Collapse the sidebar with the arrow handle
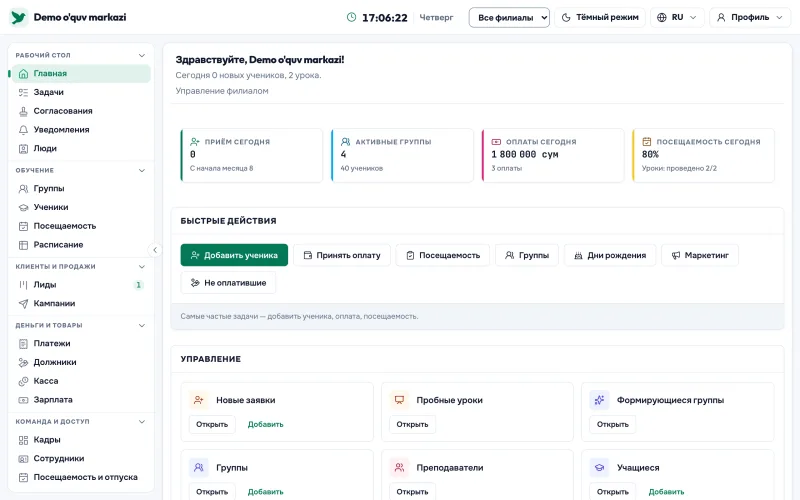The width and height of the screenshot is (800, 500). (x=155, y=250)
